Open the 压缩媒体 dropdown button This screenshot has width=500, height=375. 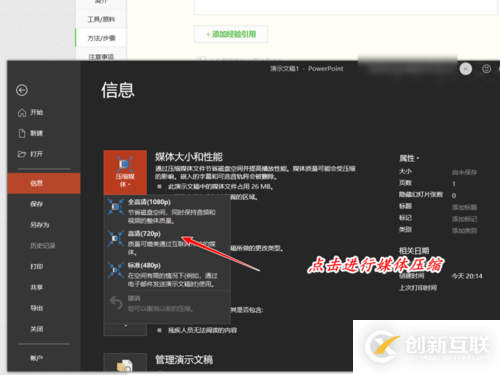(125, 172)
